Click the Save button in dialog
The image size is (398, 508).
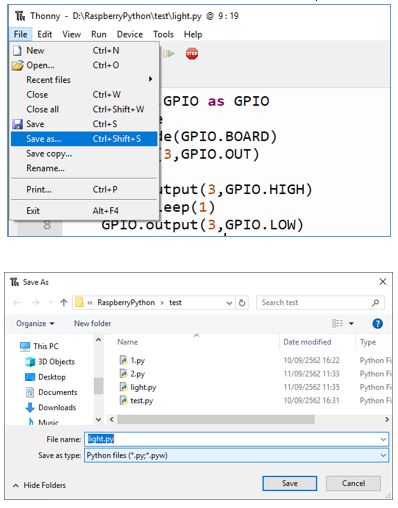point(290,483)
